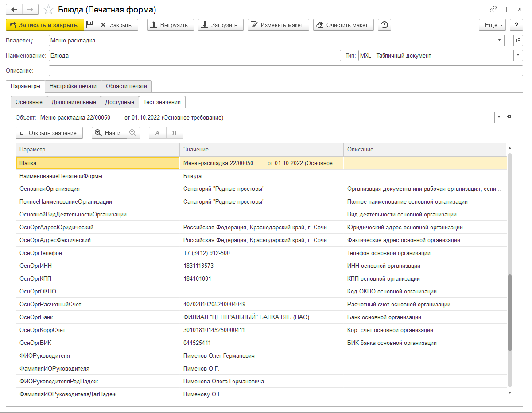
Task: Click the floppy disk save icon
Action: (90, 25)
